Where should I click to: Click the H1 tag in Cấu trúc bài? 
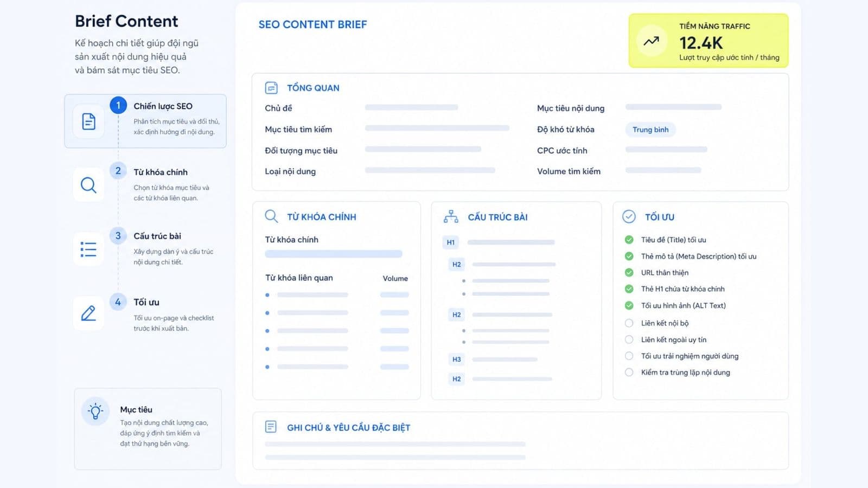click(451, 242)
